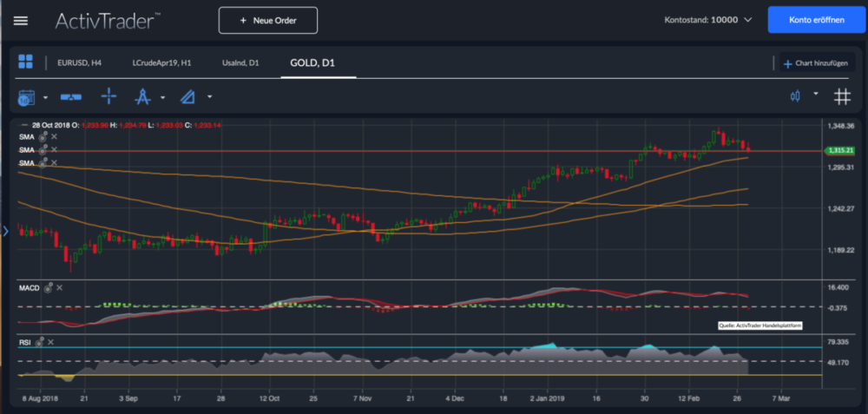Remove the middle SMA indicator
The image size is (868, 414).
pos(54,149)
